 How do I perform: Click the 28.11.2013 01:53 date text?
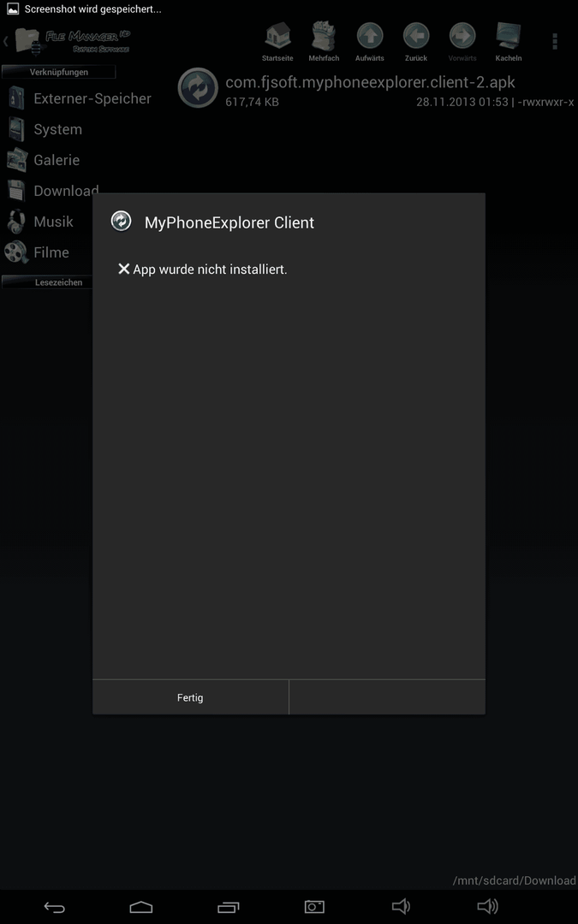click(x=462, y=102)
